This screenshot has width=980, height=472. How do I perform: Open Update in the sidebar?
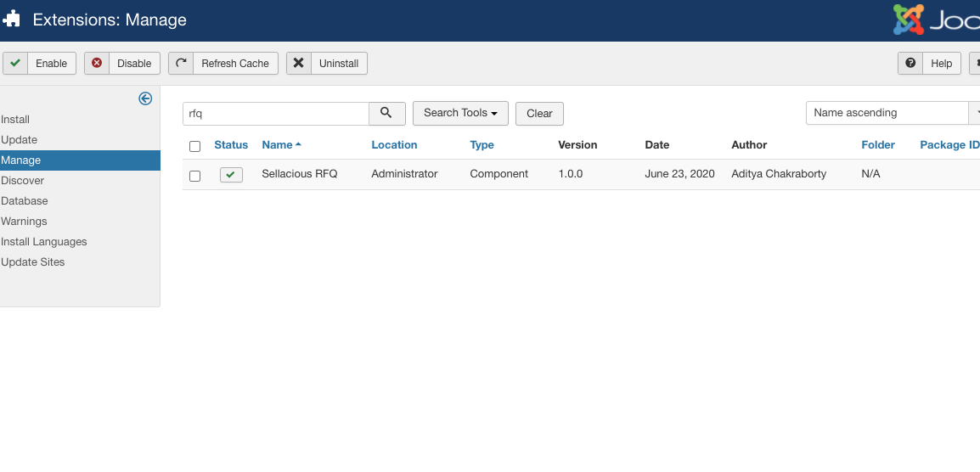(x=20, y=139)
